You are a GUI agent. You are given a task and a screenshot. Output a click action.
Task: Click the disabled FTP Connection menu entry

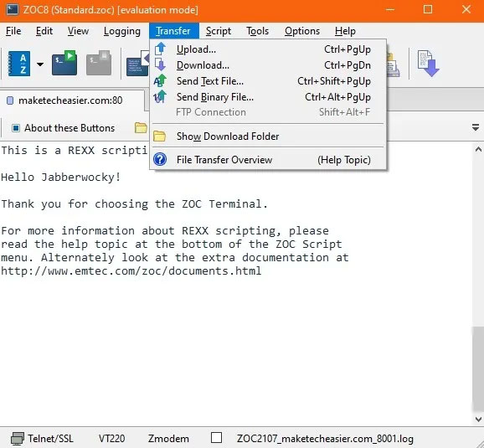(x=268, y=112)
